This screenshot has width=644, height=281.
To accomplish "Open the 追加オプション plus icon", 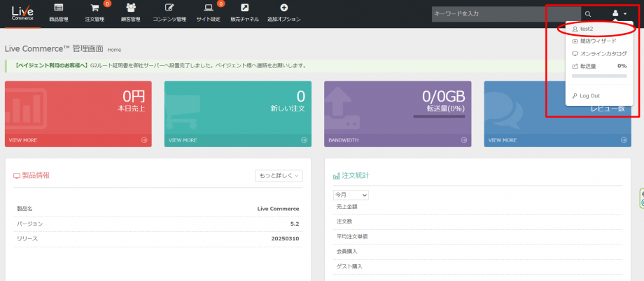I will click(x=283, y=8).
